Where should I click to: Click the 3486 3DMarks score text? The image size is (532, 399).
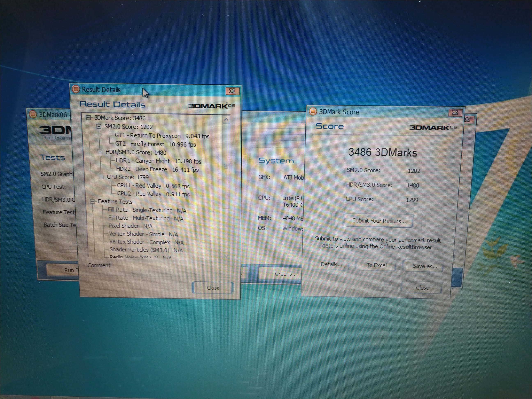point(383,152)
